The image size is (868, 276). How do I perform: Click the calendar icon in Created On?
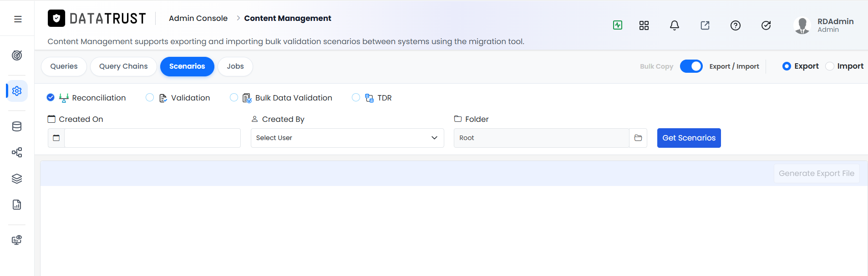coord(56,138)
